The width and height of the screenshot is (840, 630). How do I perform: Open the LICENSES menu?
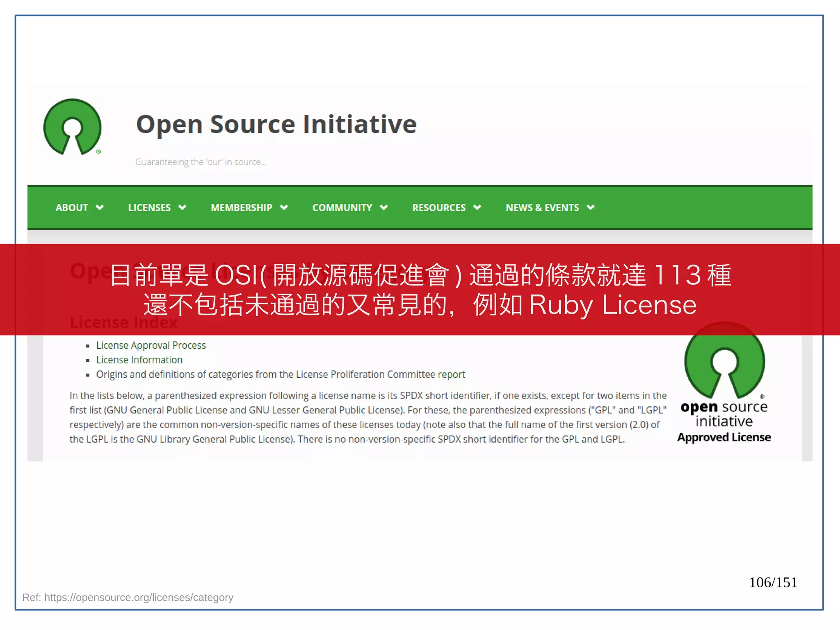click(149, 208)
